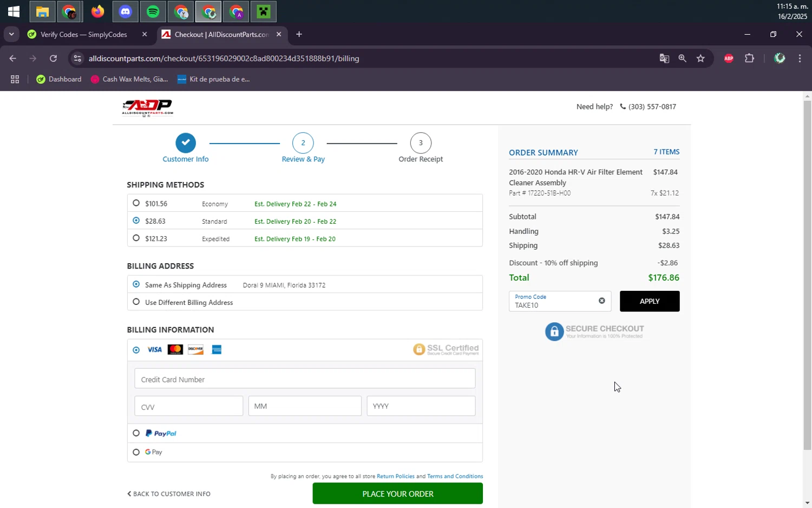The height and width of the screenshot is (508, 812).
Task: Select Economy shipping at $101.56
Action: pos(136,203)
